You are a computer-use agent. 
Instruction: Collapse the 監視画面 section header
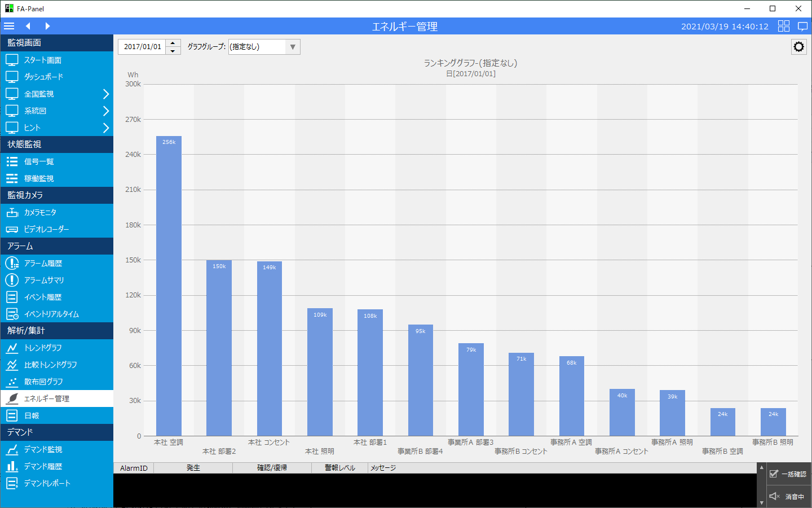[x=56, y=43]
